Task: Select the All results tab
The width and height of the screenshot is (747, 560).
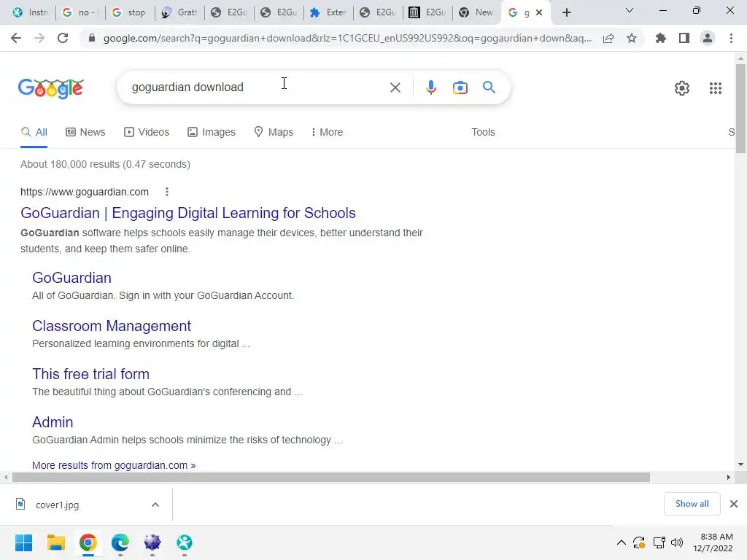Action: coord(34,132)
